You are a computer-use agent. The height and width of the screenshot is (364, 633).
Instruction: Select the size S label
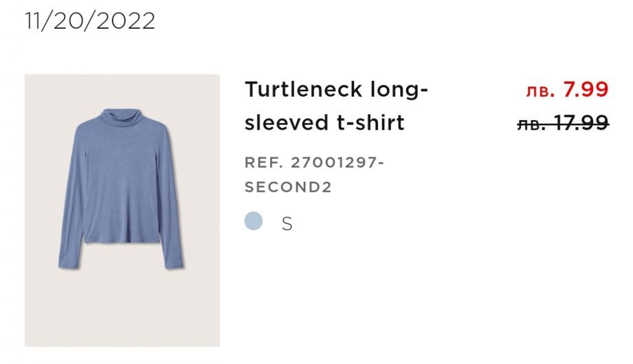click(x=287, y=224)
